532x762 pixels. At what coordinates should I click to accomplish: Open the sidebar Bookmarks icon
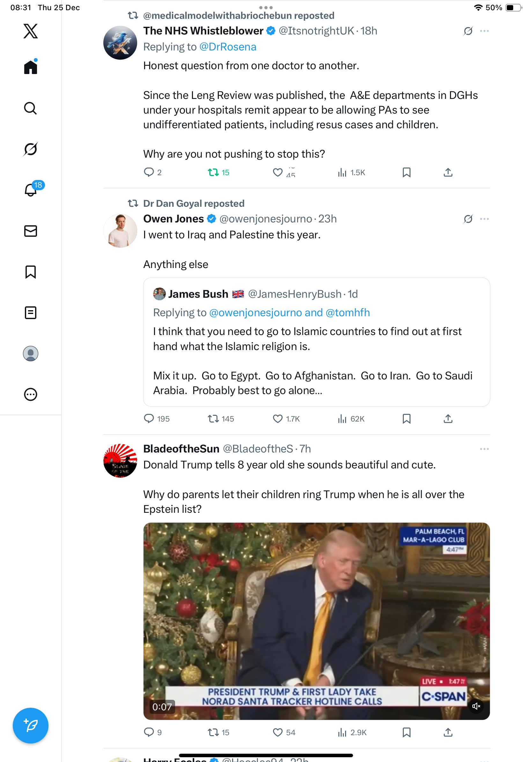point(31,272)
